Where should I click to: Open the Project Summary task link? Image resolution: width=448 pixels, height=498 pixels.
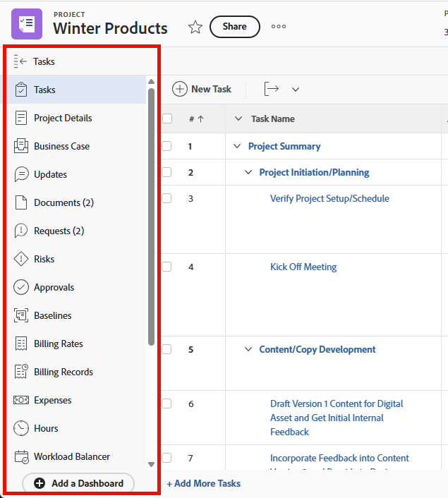284,147
